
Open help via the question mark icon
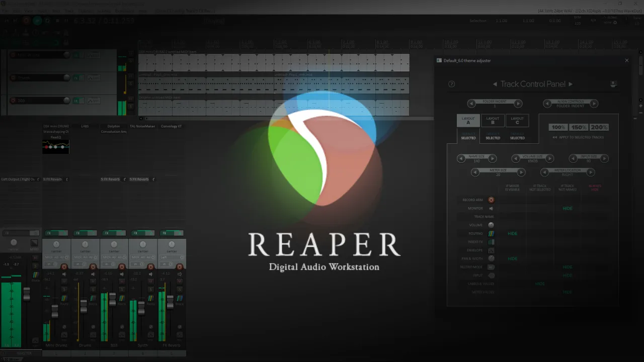tap(451, 84)
